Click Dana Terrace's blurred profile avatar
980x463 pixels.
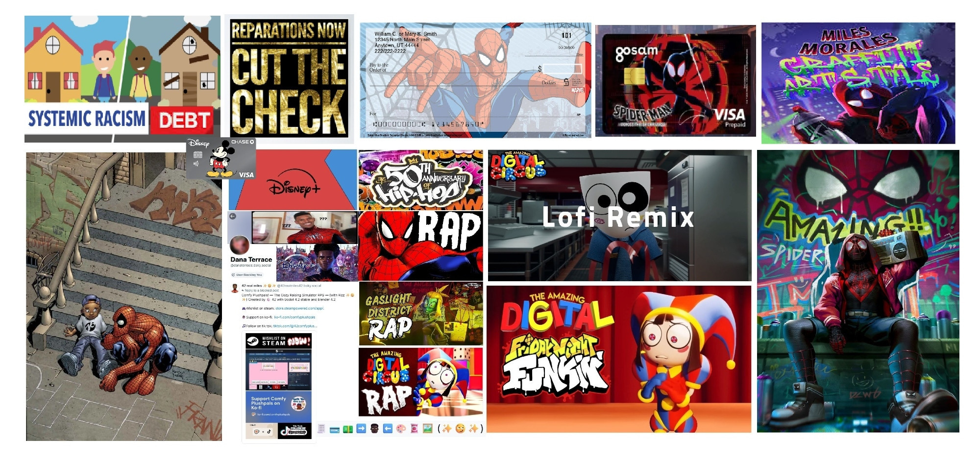240,245
